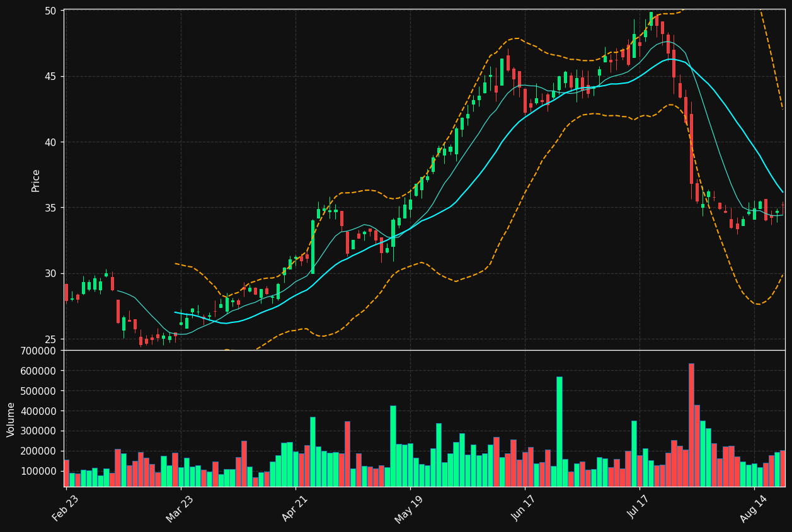Click the price tick label 40
792x532 pixels.
click(x=50, y=142)
